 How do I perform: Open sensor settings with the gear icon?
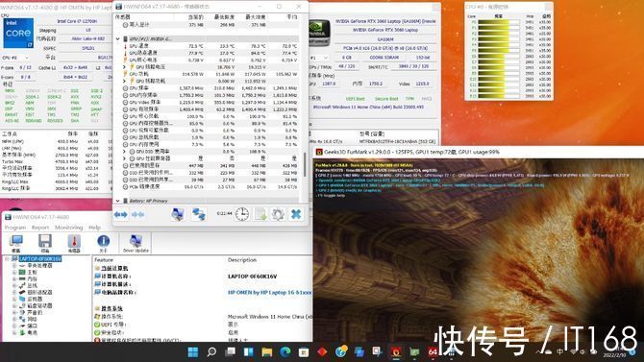278,214
